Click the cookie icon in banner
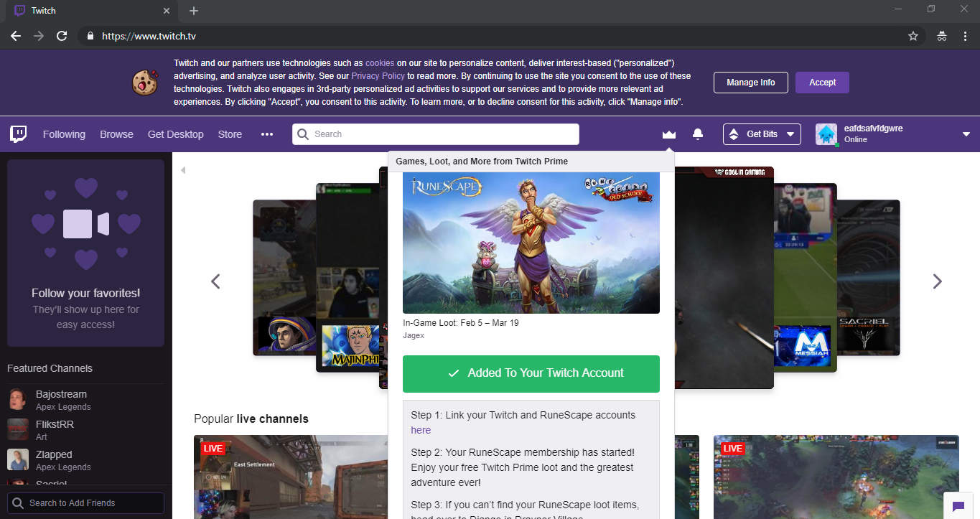The height and width of the screenshot is (519, 980). pyautogui.click(x=144, y=83)
